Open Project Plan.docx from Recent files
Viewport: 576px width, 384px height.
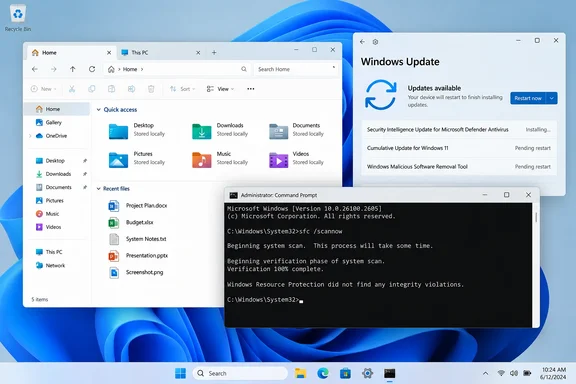tap(138, 206)
